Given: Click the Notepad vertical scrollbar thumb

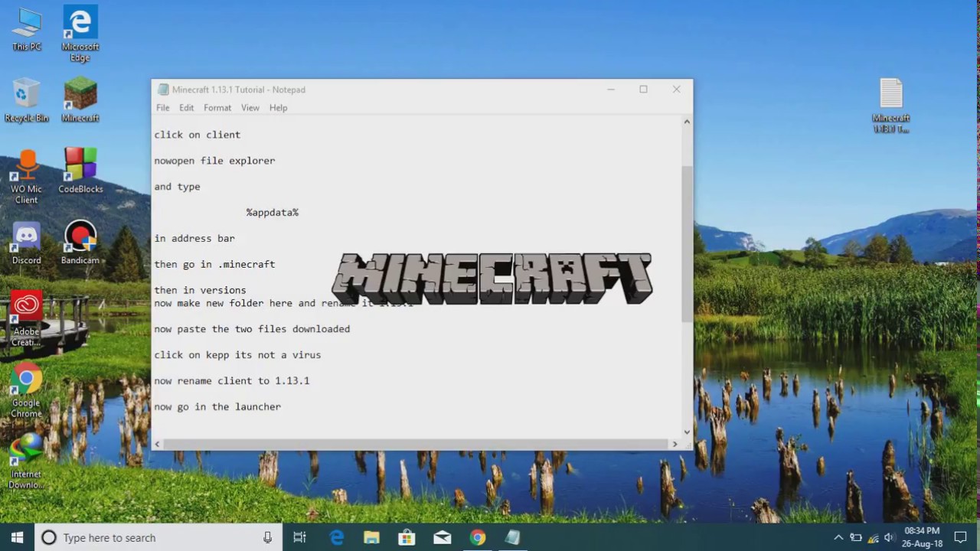Looking at the screenshot, I should (x=687, y=243).
